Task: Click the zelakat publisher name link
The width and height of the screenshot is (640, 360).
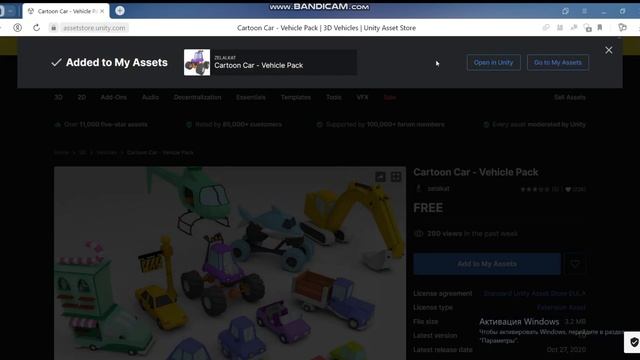Action: pos(438,189)
